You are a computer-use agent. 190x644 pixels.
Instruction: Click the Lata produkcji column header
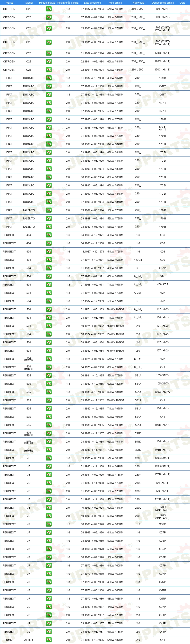(x=92, y=3)
